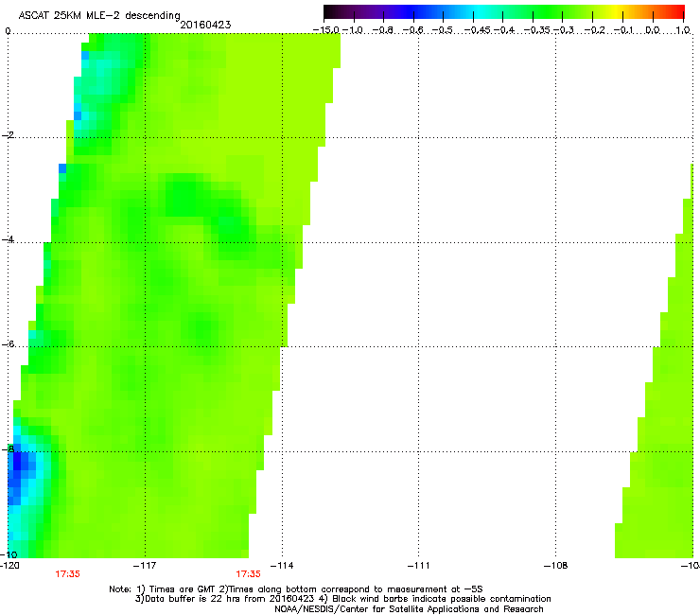Image resolution: width=700 pixels, height=615 pixels.
Task: Pick the -0.5 colorbar label
Action: 443,30
